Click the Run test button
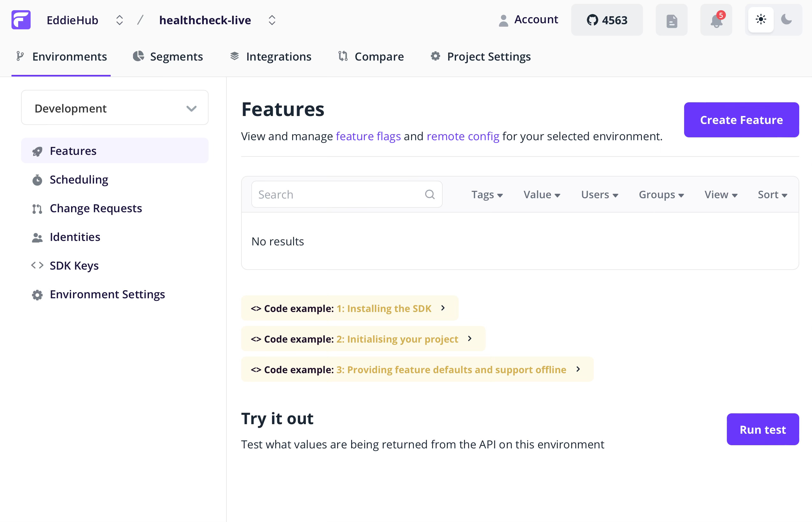 point(763,429)
